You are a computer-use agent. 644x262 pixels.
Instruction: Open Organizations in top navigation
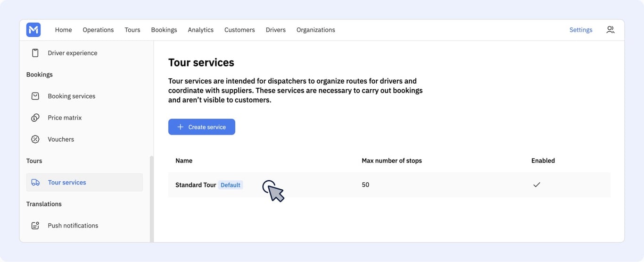316,30
